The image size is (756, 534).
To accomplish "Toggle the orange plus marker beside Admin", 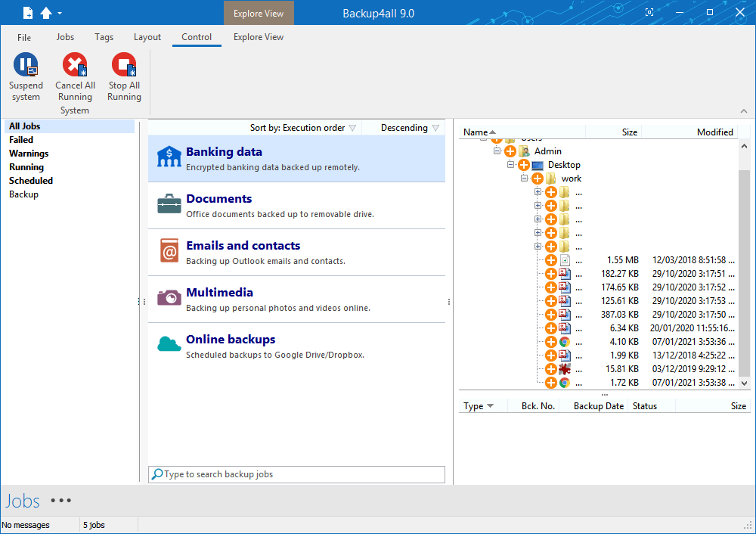I will [510, 151].
